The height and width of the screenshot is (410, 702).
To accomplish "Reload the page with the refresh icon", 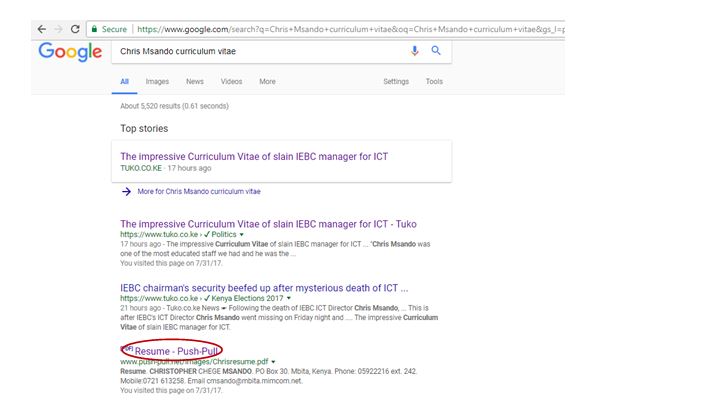I will pos(75,29).
